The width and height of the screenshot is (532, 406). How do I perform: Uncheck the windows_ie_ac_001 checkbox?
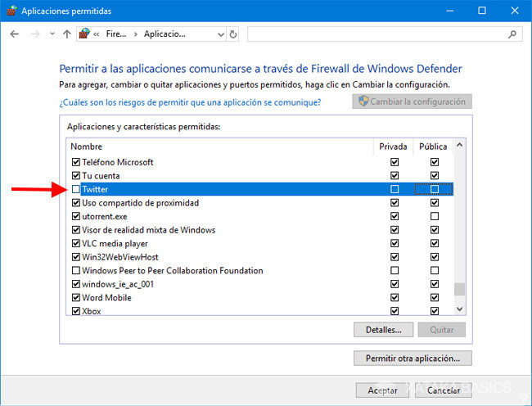pos(76,284)
